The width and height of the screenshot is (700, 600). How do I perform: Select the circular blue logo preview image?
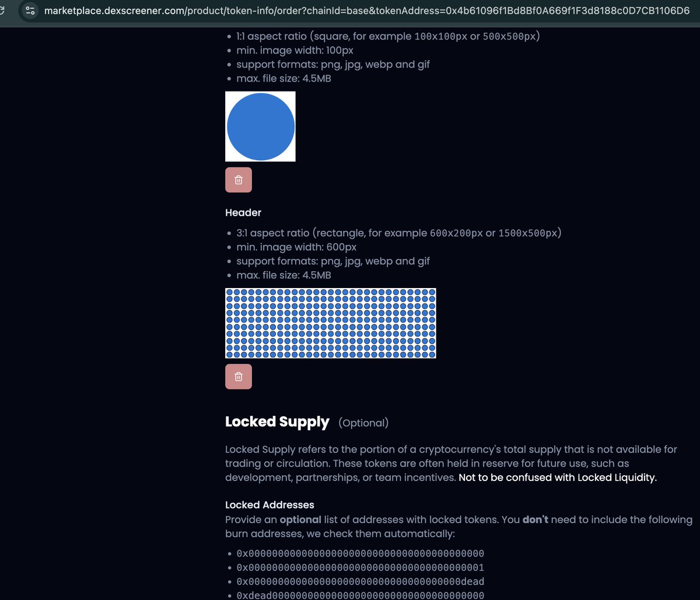pyautogui.click(x=260, y=126)
